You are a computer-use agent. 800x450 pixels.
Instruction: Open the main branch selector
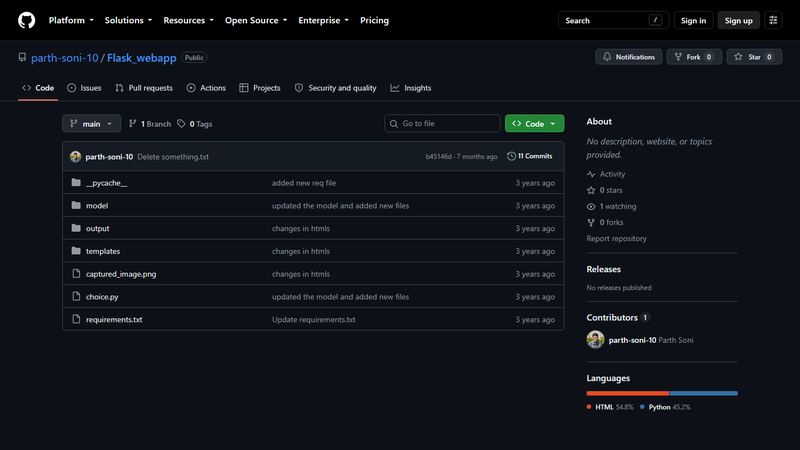tap(91, 123)
